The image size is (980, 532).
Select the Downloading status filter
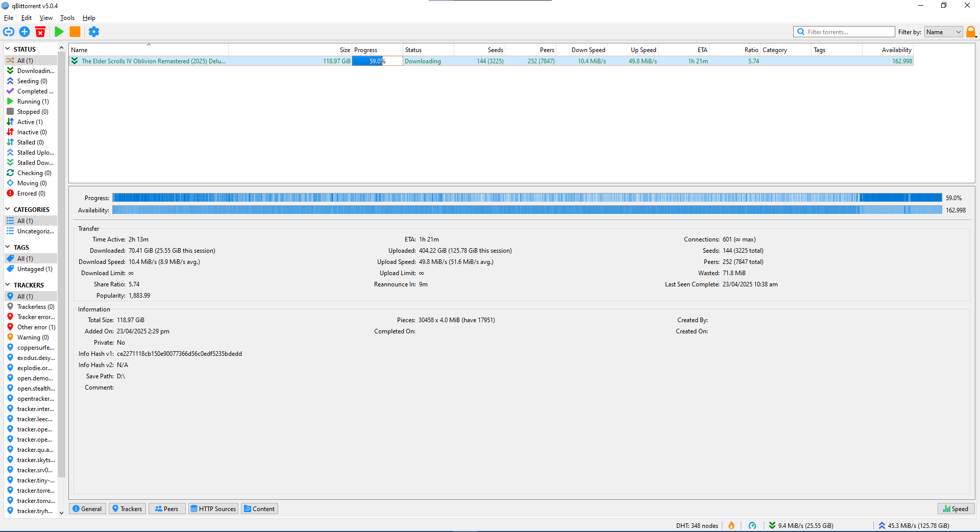(31, 71)
